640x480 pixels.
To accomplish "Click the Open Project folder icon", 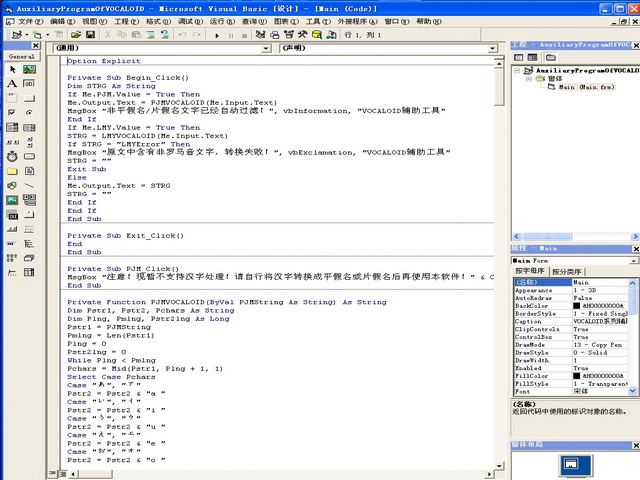I will (x=76, y=35).
